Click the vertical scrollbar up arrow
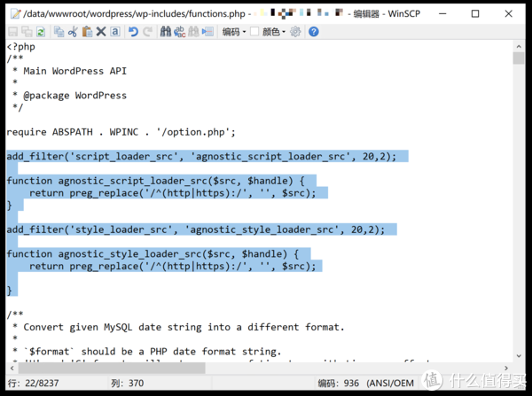Screen dimensions: 532x396 point(519,46)
